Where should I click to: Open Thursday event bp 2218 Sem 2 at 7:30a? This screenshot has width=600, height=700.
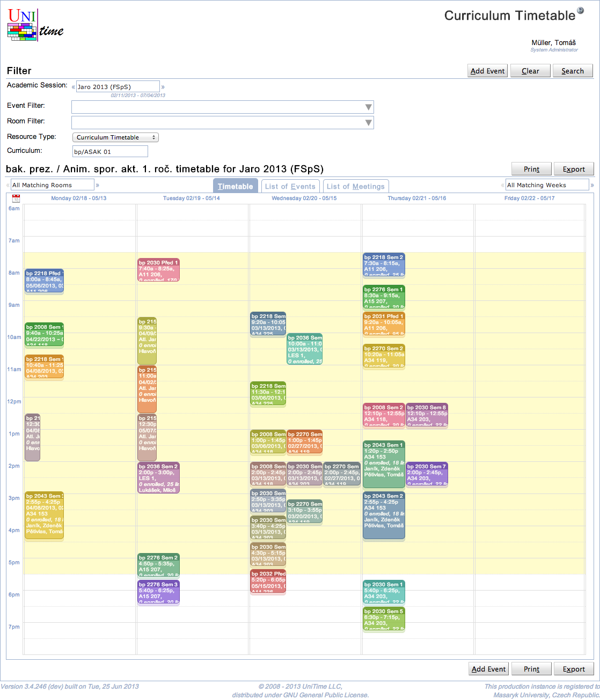point(384,265)
